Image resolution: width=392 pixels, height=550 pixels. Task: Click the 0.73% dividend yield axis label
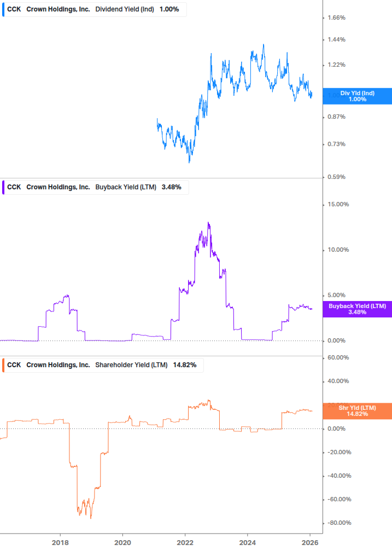point(336,144)
